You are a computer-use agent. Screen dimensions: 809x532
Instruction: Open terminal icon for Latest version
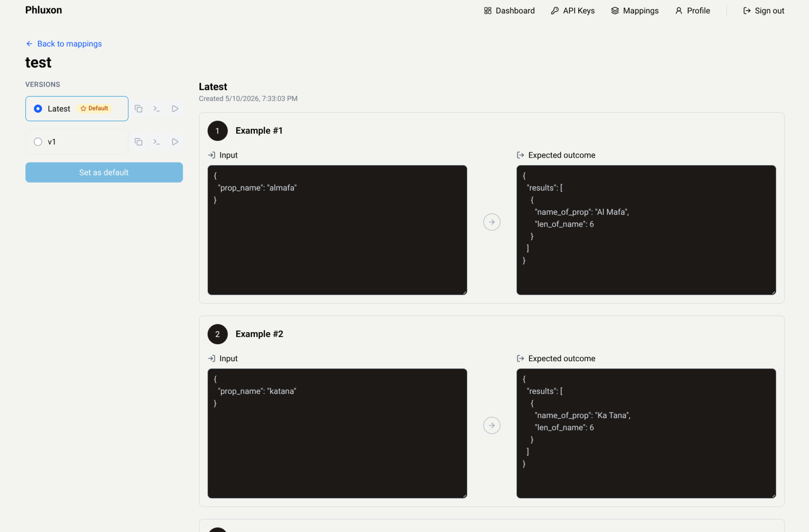(157, 109)
